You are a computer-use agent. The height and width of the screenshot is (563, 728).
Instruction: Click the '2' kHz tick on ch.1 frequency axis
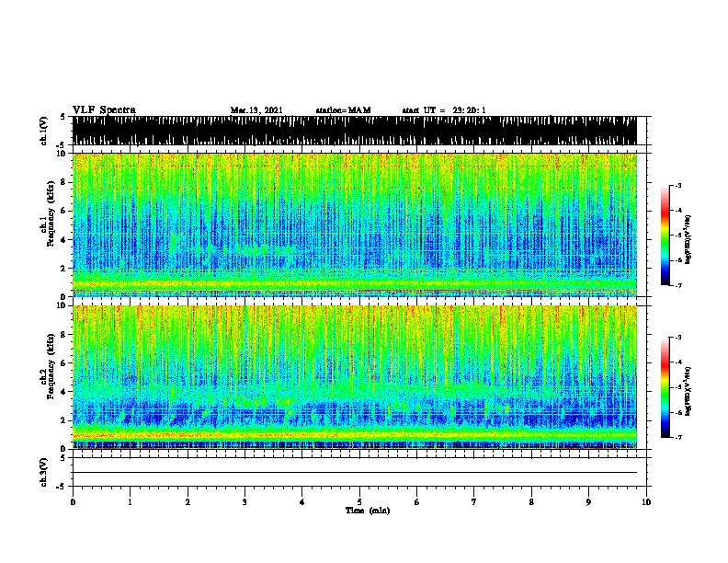(x=64, y=269)
